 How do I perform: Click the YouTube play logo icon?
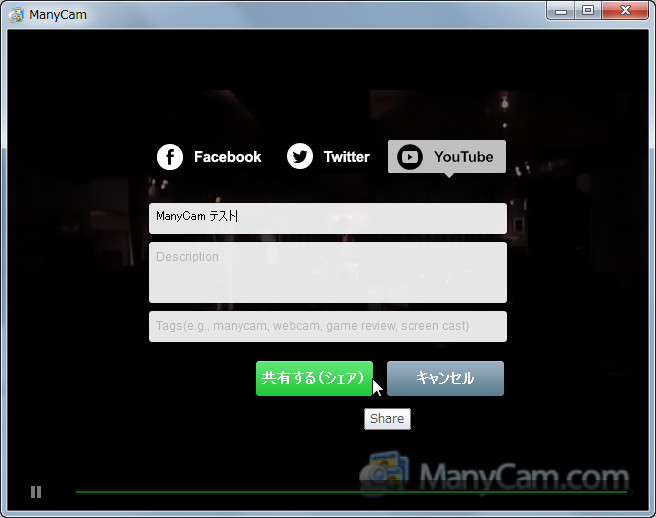[410, 157]
